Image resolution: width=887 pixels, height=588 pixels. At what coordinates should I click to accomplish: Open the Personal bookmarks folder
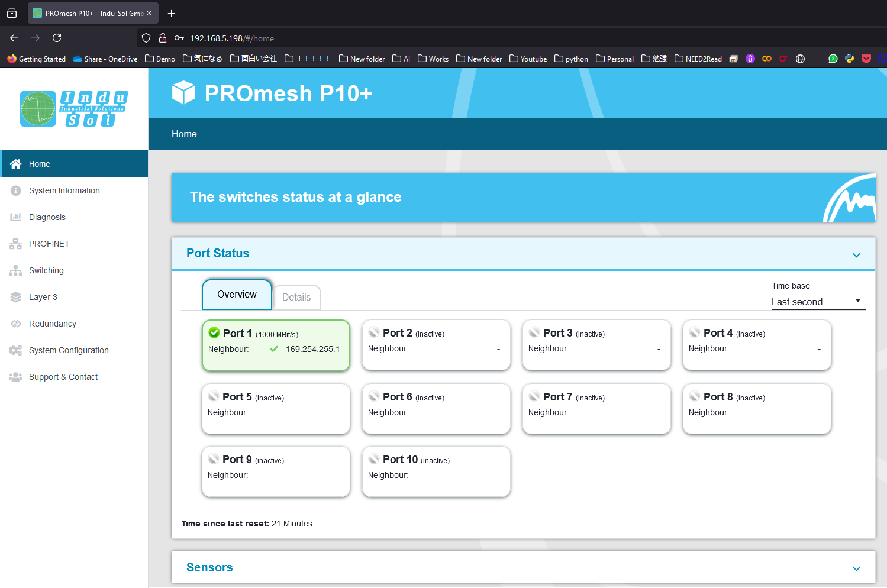[x=615, y=59]
